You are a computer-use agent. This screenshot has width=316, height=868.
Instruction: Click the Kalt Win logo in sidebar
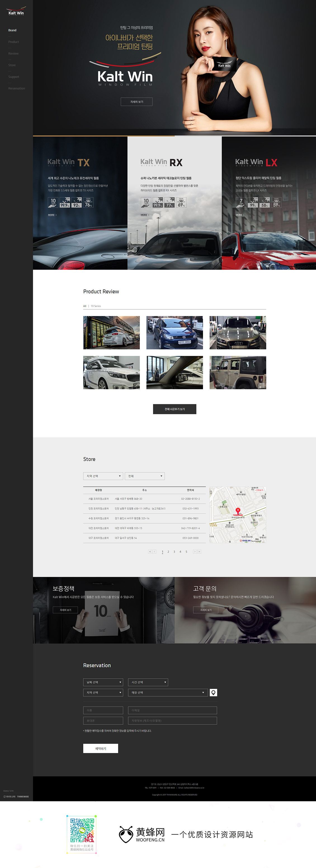click(x=16, y=11)
